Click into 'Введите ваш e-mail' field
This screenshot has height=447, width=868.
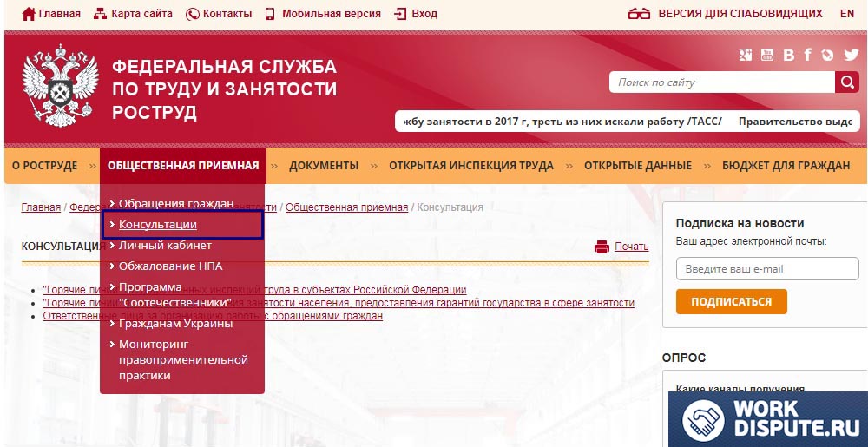767,269
